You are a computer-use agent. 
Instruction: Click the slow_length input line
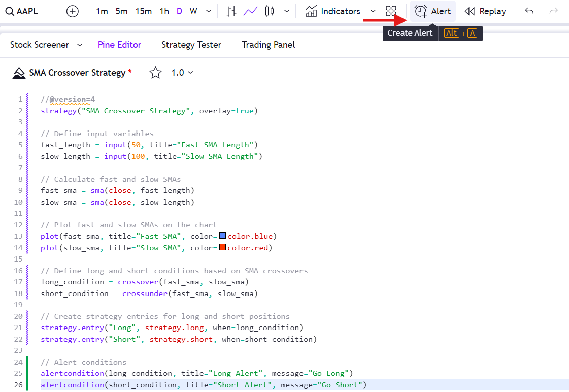pyautogui.click(x=151, y=156)
